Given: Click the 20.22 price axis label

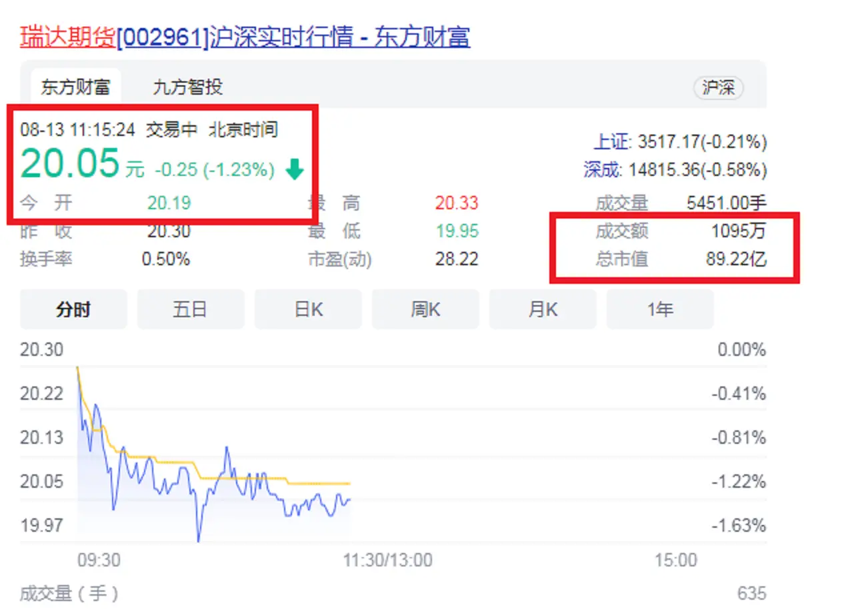Looking at the screenshot, I should point(41,393).
